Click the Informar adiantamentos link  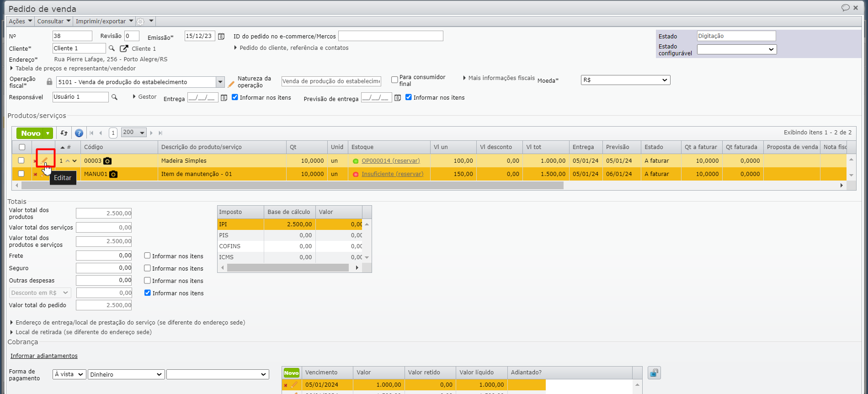(x=44, y=356)
